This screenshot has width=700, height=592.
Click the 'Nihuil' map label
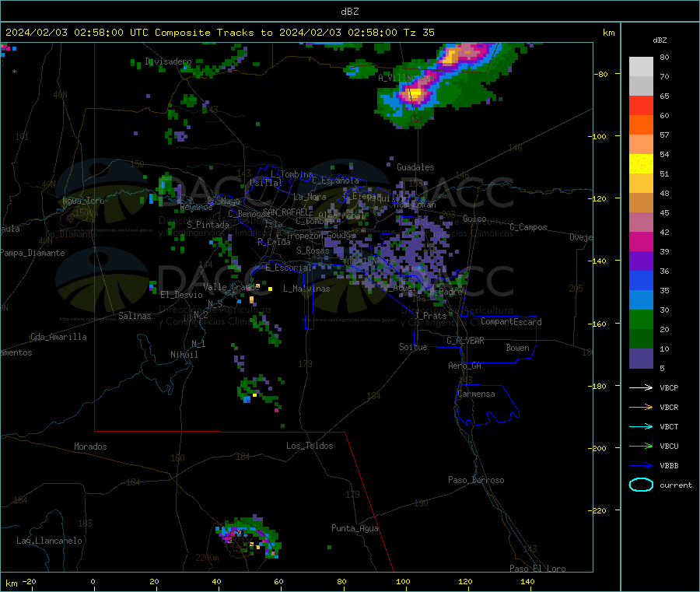[x=184, y=355]
